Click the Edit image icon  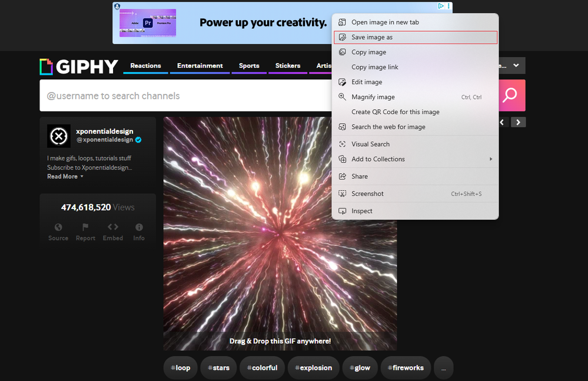343,82
